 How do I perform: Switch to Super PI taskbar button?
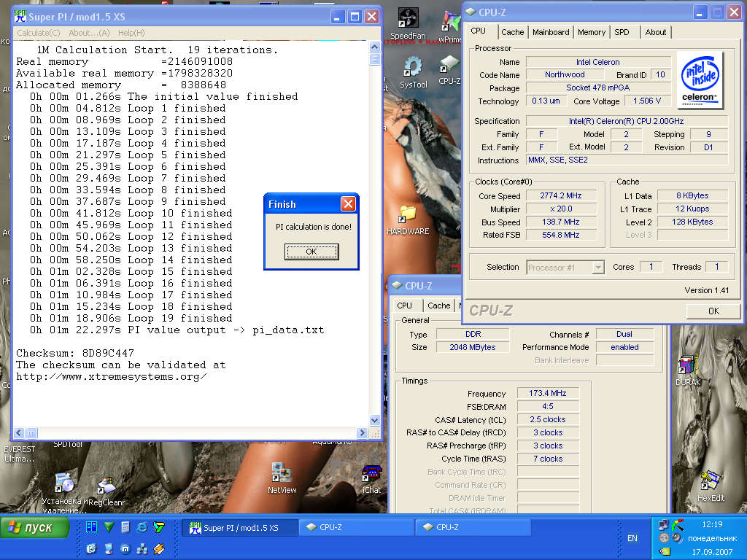click(239, 528)
